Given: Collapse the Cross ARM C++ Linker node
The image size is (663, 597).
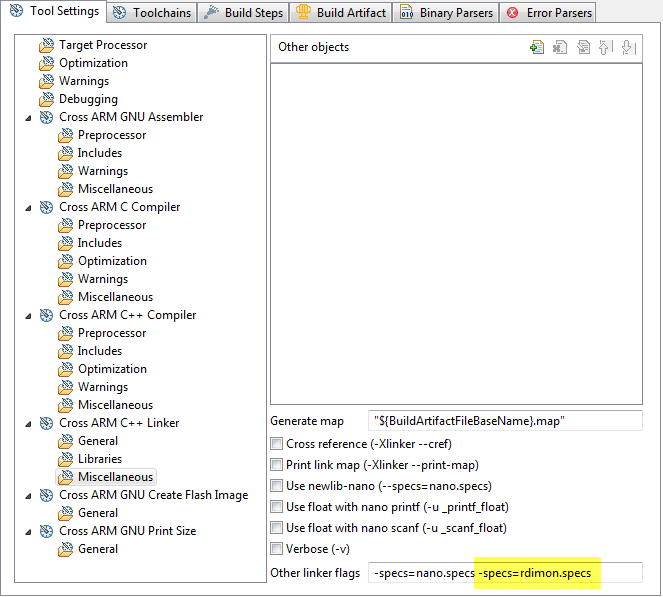Looking at the screenshot, I should 28,423.
